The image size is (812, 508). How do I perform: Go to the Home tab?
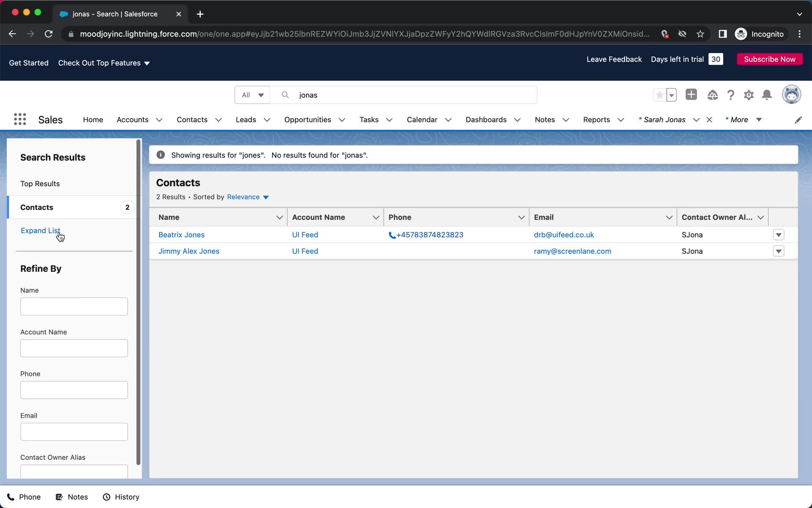coord(93,120)
